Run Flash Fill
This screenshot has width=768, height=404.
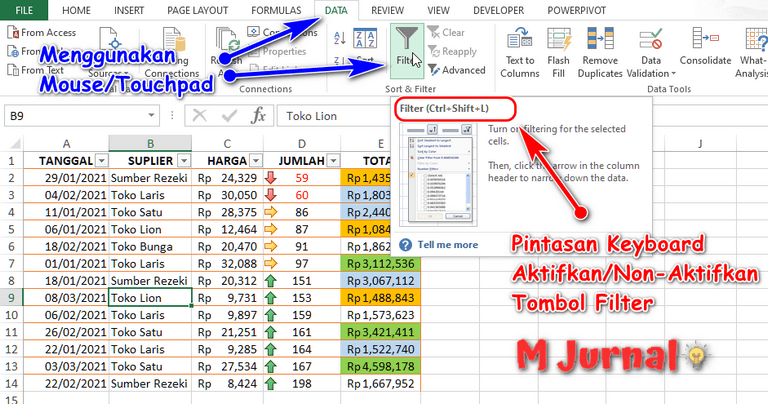[558, 53]
